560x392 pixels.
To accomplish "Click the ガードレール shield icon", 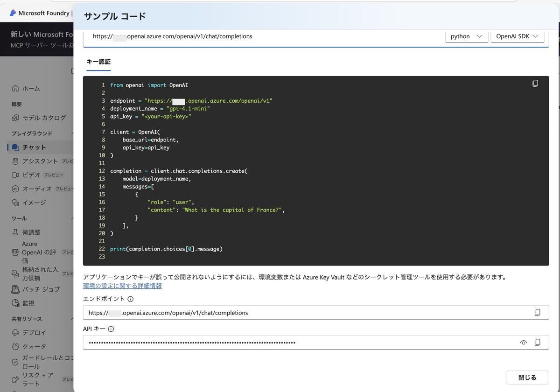I will coord(15,362).
